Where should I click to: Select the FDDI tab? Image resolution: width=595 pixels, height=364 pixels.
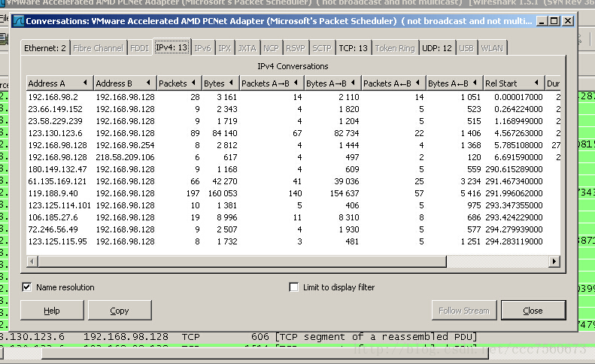point(139,48)
